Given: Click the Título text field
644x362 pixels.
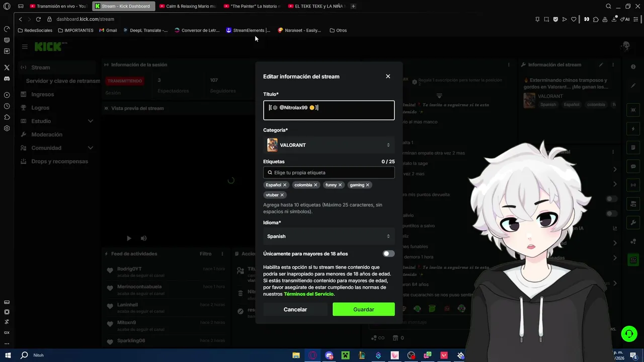Looking at the screenshot, I should [329, 110].
